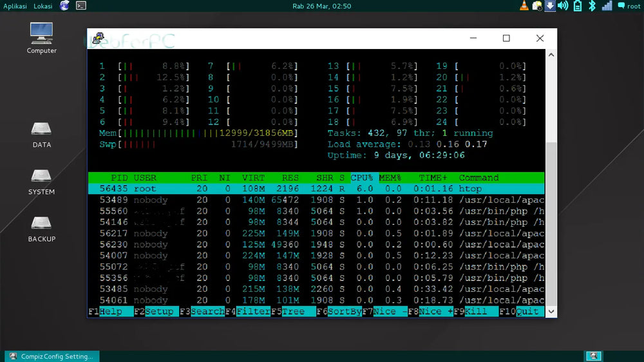Screen dimensions: 644x362
Task: Click F9 Kill in htop footer
Action: [476, 312]
